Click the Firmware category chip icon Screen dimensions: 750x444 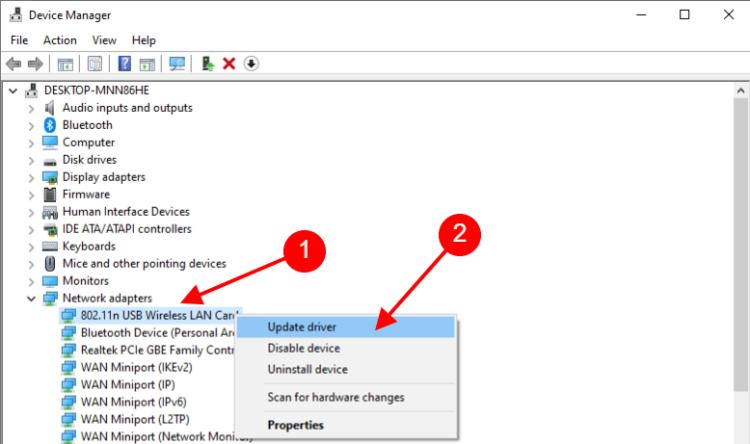pos(50,194)
